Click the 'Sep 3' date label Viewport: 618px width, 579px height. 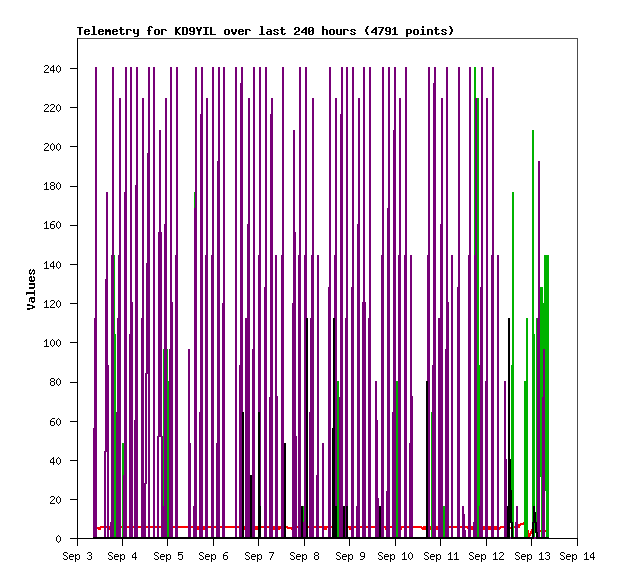[77, 557]
